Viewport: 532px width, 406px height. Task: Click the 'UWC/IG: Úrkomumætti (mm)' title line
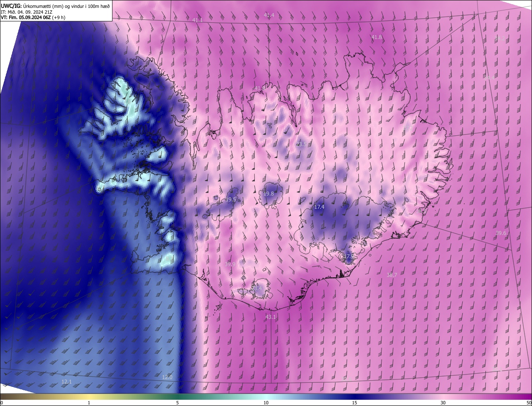(55, 6)
